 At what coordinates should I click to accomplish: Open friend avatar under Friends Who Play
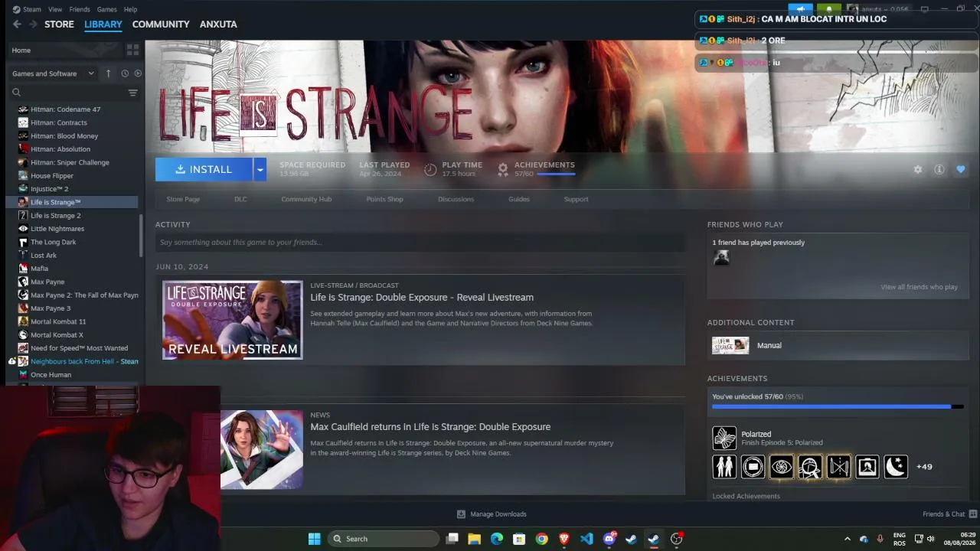point(721,258)
